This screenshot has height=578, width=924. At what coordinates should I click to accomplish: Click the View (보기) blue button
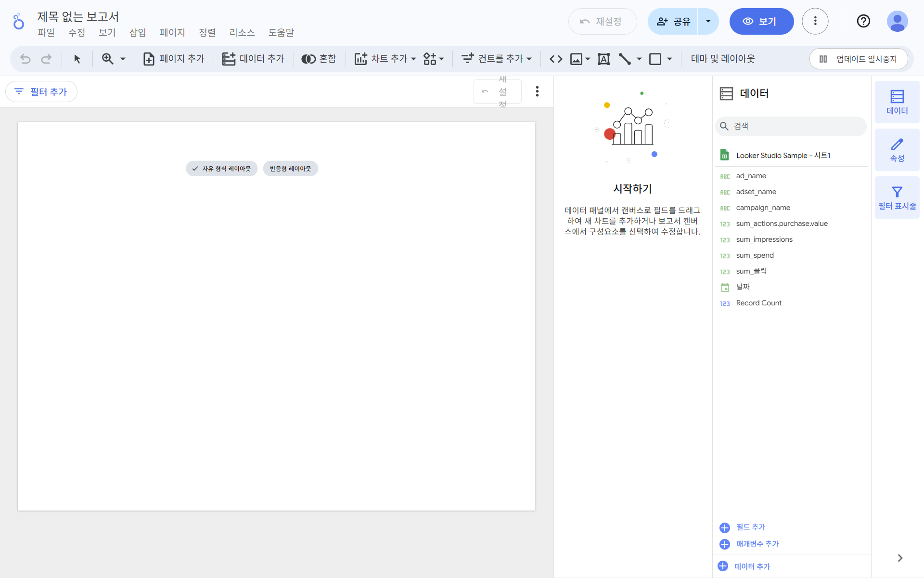[761, 21]
